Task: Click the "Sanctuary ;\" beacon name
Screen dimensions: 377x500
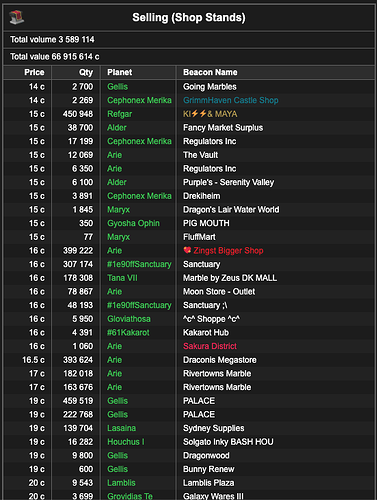Action: tap(205, 305)
